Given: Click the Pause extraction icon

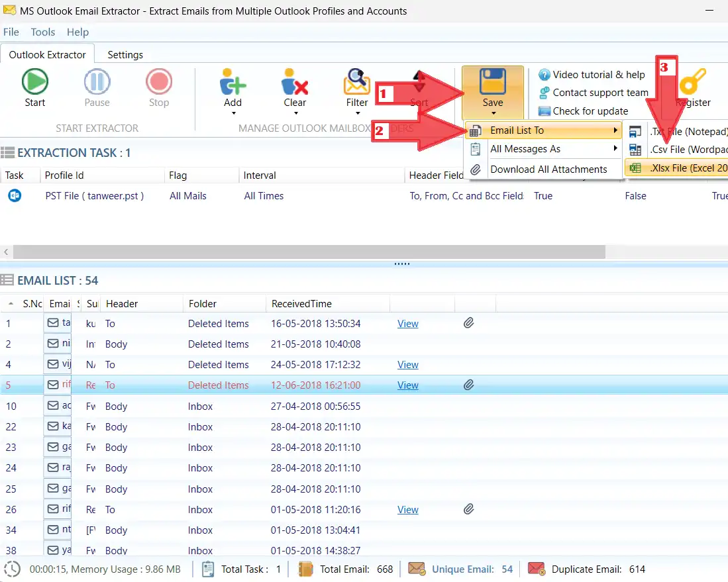Looking at the screenshot, I should click(x=97, y=81).
